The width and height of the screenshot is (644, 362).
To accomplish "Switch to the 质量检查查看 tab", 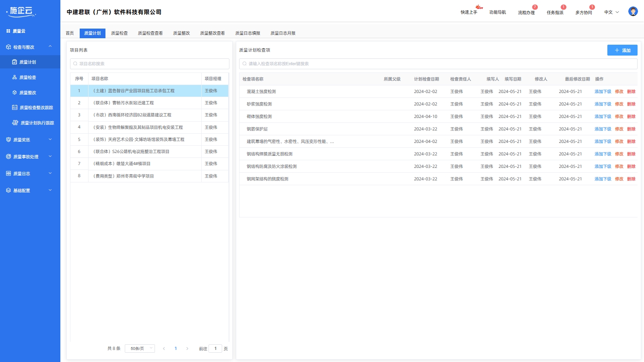I will pyautogui.click(x=150, y=33).
